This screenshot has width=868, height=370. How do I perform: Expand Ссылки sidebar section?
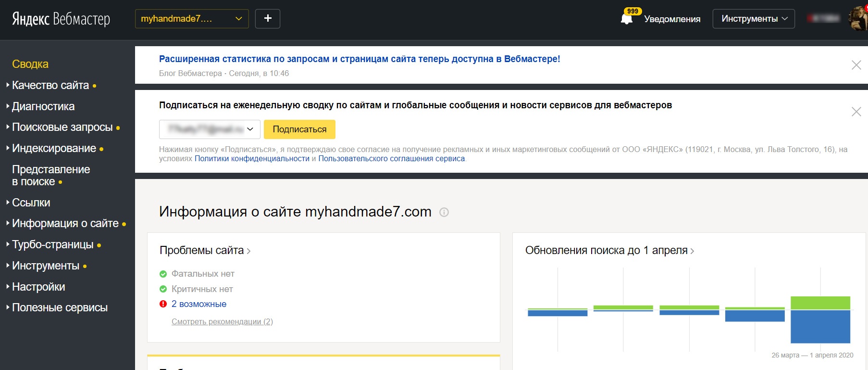[28, 203]
